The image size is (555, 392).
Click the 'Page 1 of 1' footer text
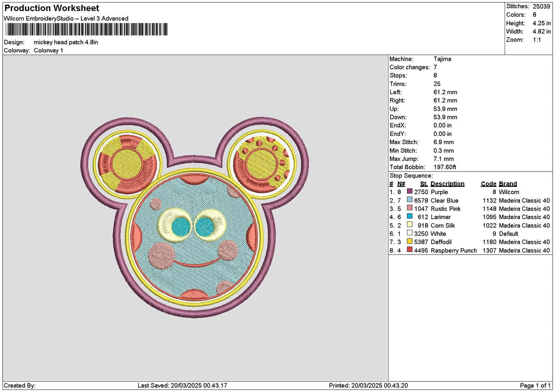tap(536, 386)
